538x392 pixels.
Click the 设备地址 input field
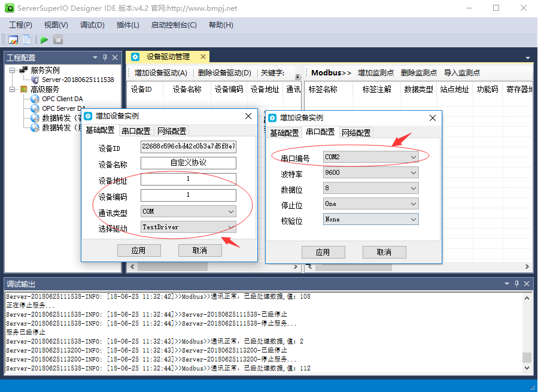pyautogui.click(x=189, y=179)
